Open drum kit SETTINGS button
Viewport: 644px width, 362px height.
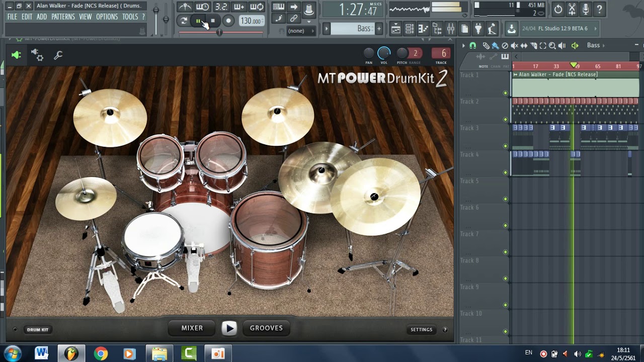[x=422, y=330]
